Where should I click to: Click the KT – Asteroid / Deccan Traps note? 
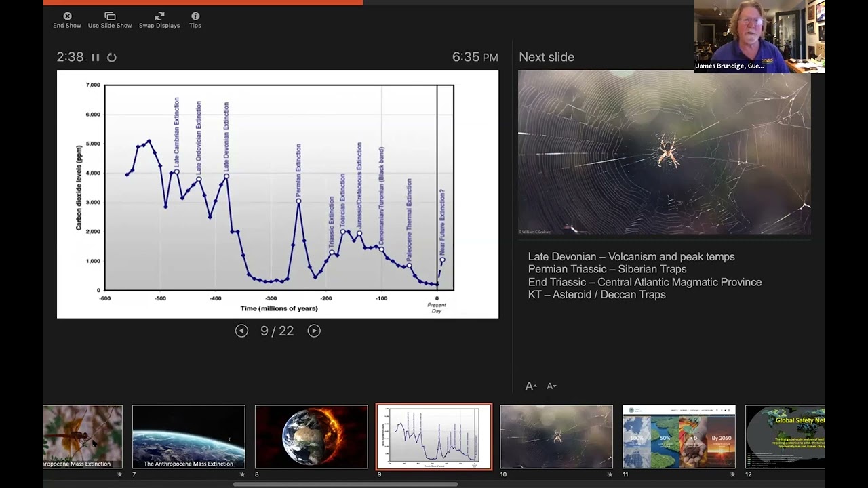pyautogui.click(x=597, y=295)
